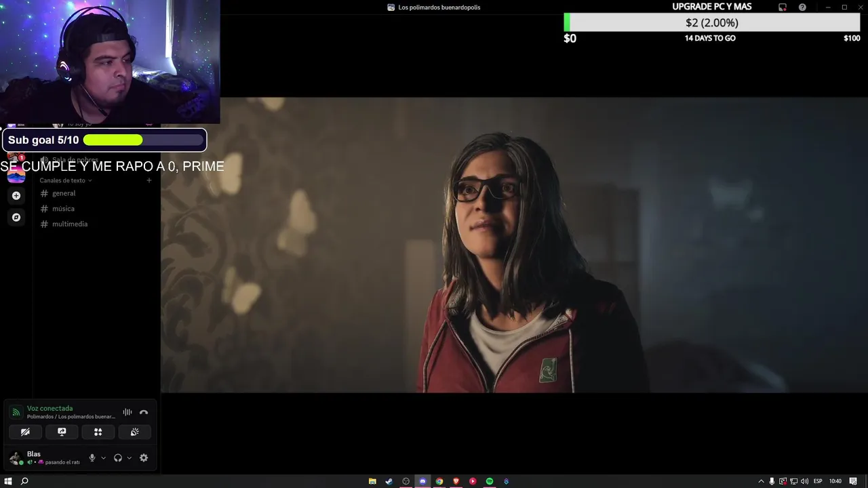868x488 pixels.
Task: Open Spotify from the taskbar
Action: (x=489, y=481)
